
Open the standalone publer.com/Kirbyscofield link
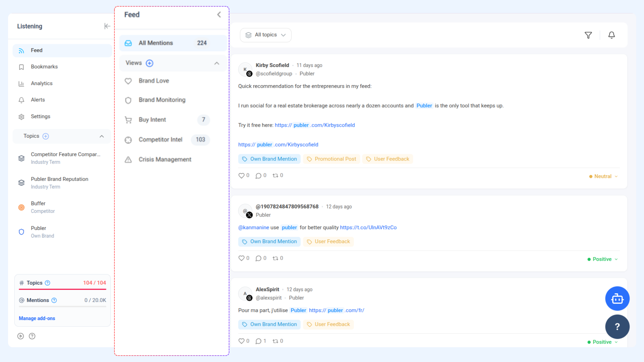pos(278,144)
